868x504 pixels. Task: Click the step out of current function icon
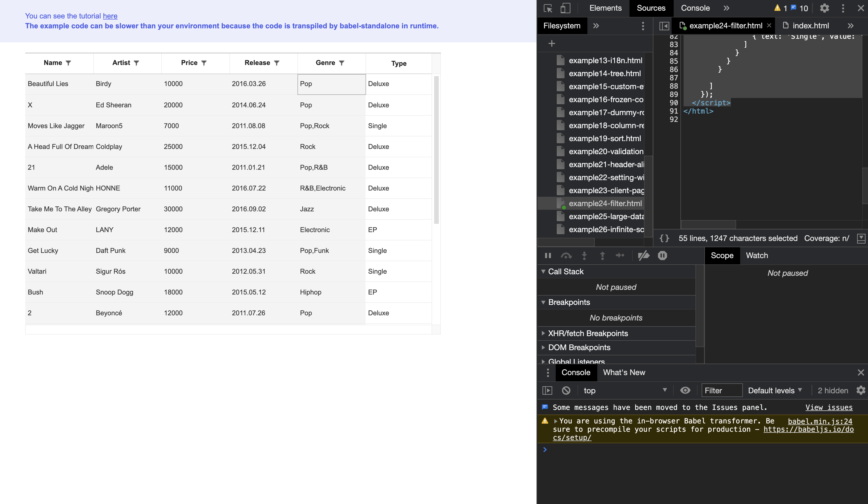(x=602, y=256)
